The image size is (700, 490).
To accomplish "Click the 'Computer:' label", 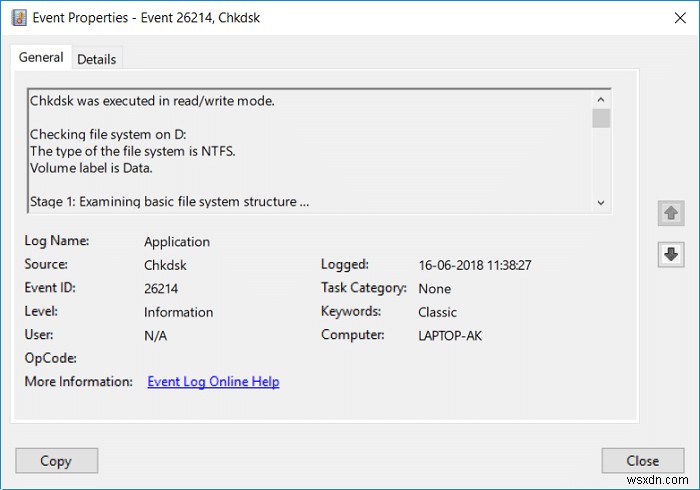I will click(353, 335).
